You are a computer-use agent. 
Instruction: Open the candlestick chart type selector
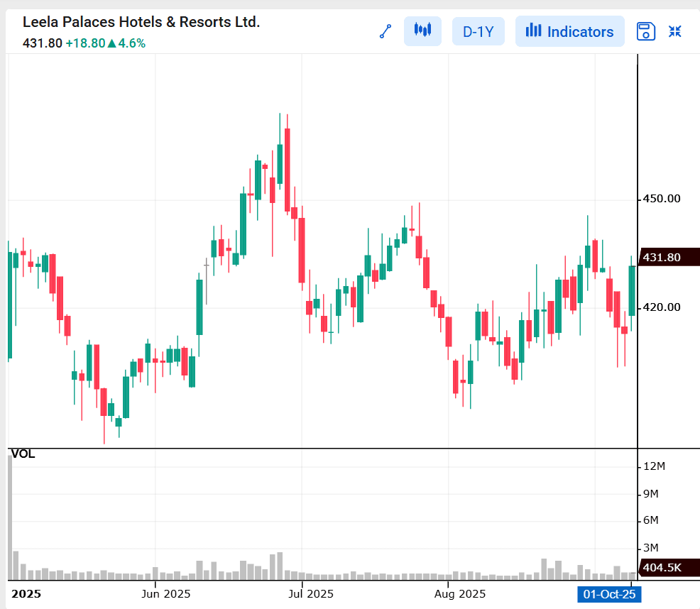coord(422,31)
